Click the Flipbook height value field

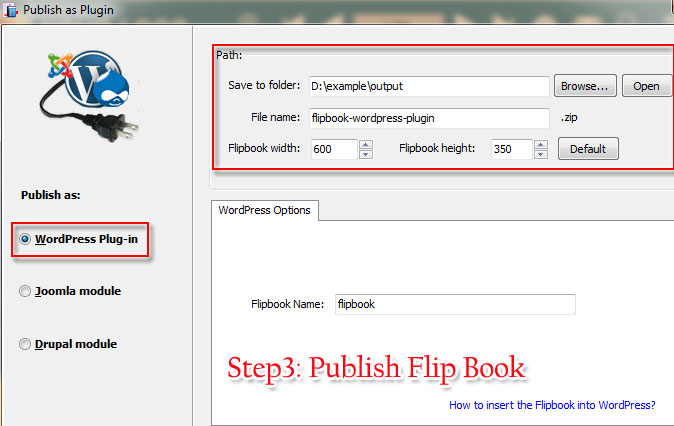pyautogui.click(x=512, y=149)
